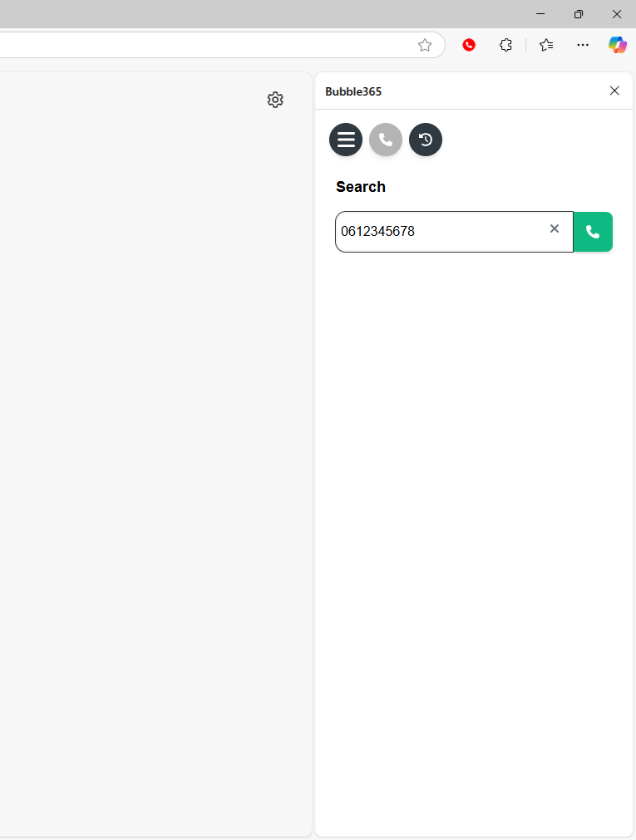Click the grey phone dialer button
Image resolution: width=636 pixels, height=840 pixels.
386,140
